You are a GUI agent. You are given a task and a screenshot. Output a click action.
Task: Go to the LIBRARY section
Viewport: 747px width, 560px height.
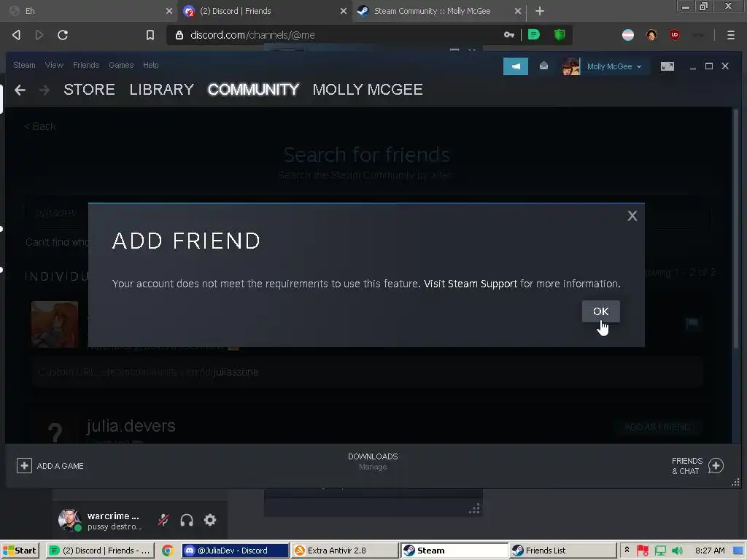pos(162,90)
